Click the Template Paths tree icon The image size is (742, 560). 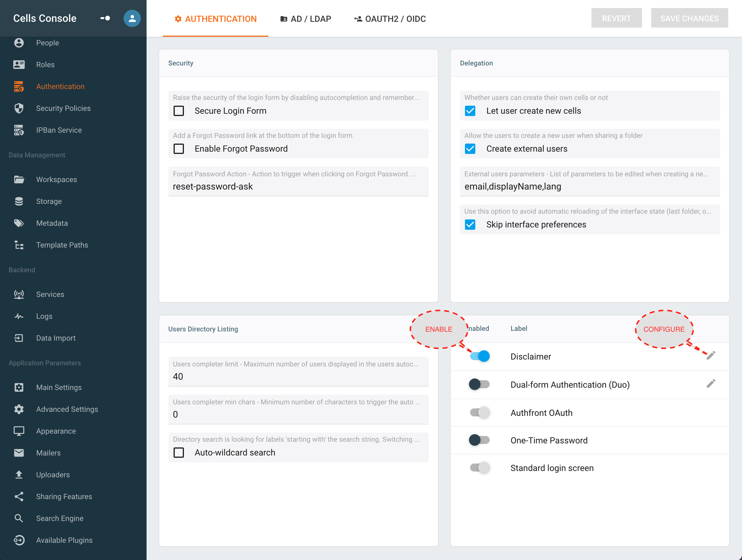pos(19,245)
